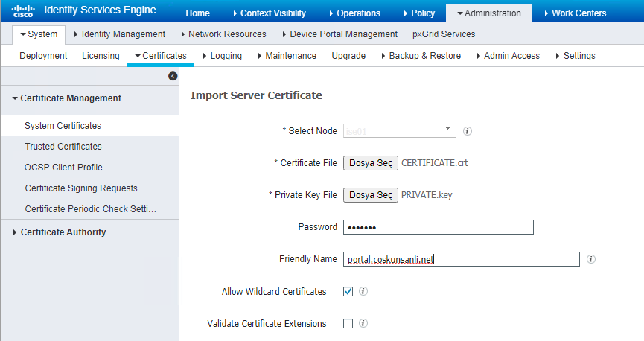Click info icon next to Select Node
644x341 pixels.
[468, 131]
